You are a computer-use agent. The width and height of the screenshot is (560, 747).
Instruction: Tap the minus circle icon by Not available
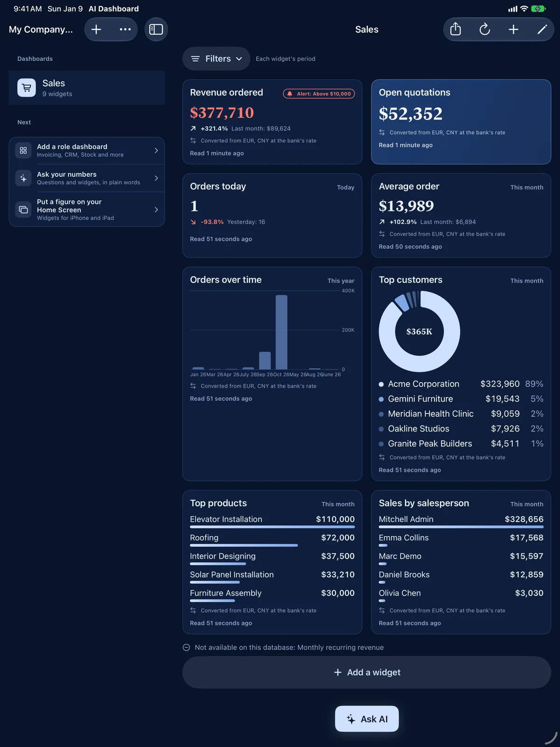(186, 648)
